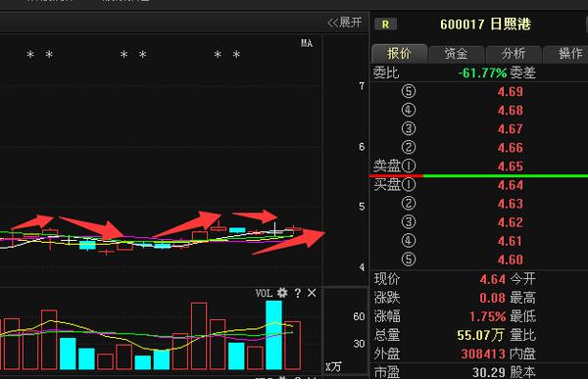
Task: Click the 最高 label
Action: (x=522, y=298)
